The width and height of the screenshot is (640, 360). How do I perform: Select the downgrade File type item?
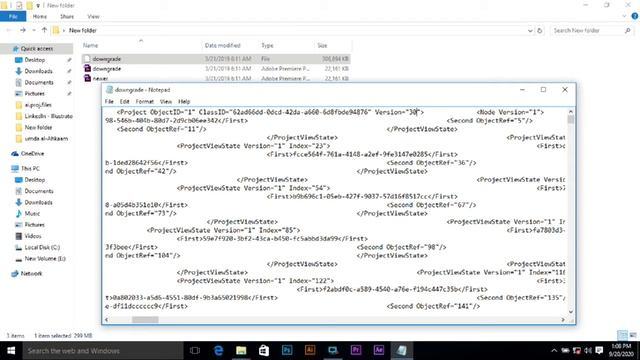(x=216, y=59)
